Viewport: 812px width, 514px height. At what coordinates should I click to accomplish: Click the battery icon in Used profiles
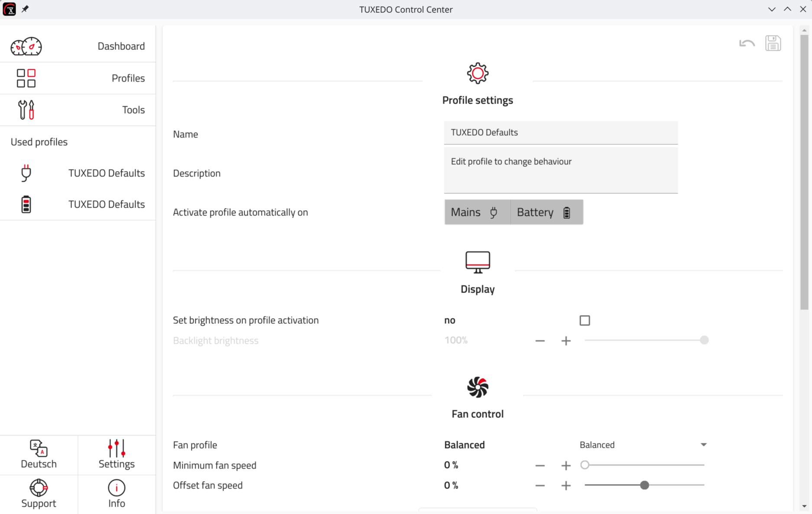click(x=26, y=204)
